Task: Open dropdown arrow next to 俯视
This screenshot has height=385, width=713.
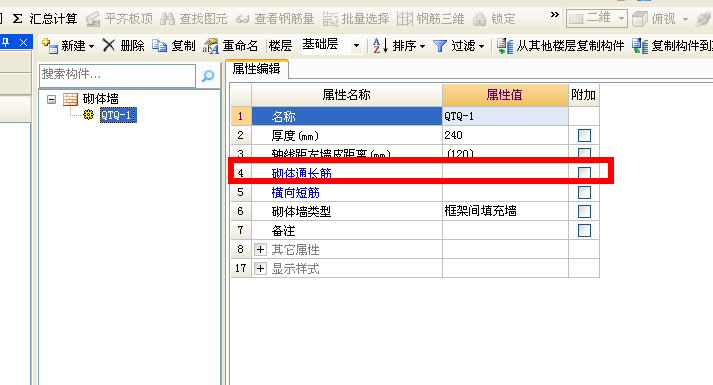Action: (x=685, y=19)
